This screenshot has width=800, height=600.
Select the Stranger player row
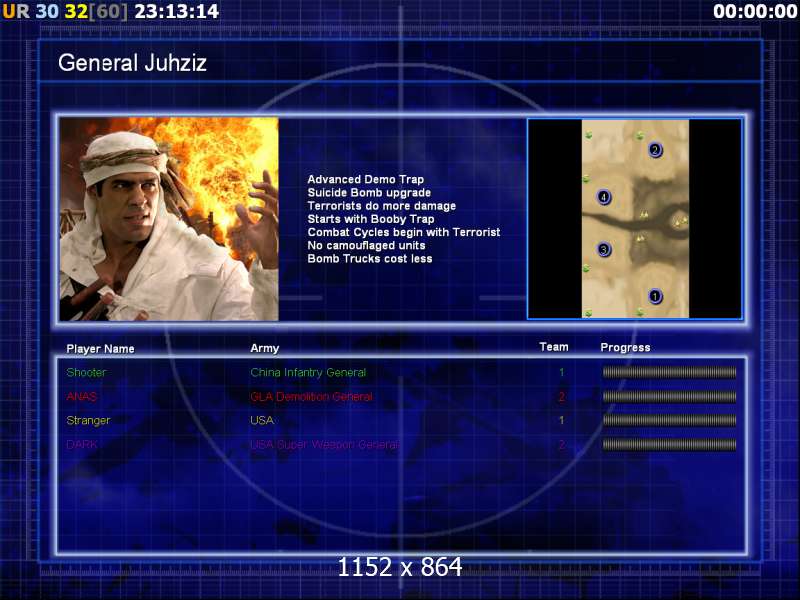(x=402, y=420)
